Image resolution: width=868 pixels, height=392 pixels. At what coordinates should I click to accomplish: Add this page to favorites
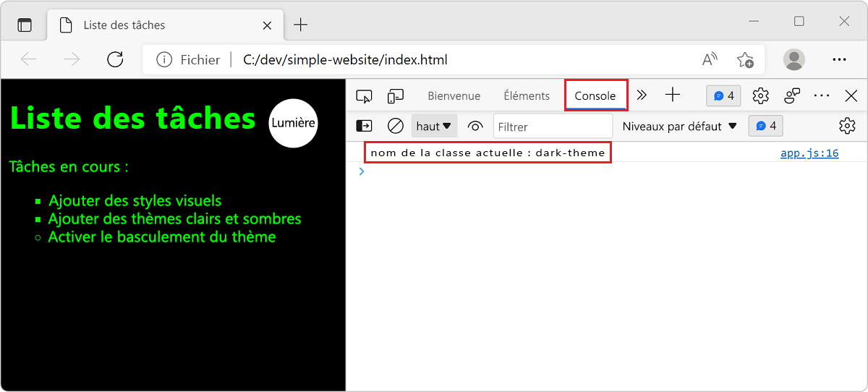pos(745,59)
